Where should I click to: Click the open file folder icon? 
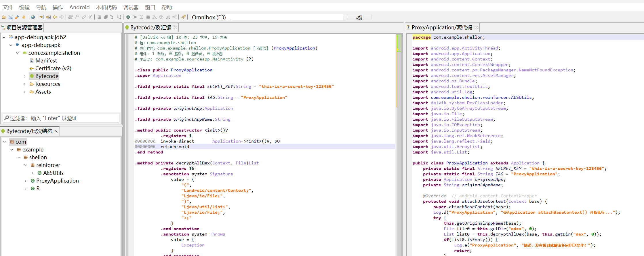(x=4, y=17)
